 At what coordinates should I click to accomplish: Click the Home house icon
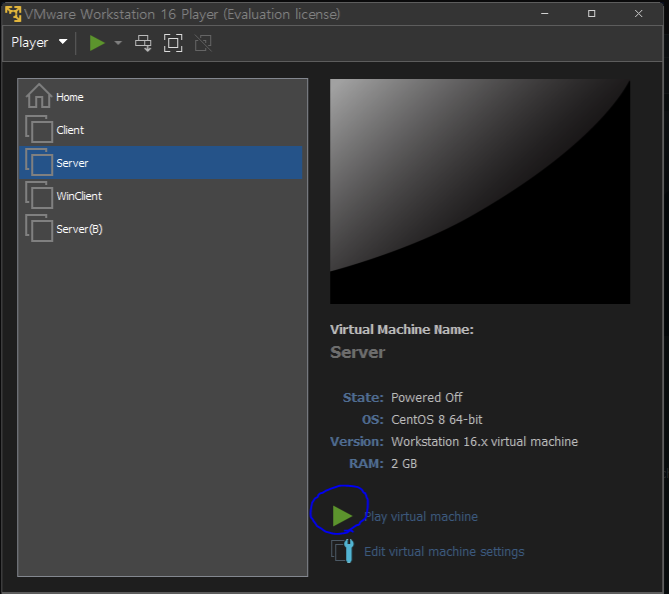click(39, 96)
